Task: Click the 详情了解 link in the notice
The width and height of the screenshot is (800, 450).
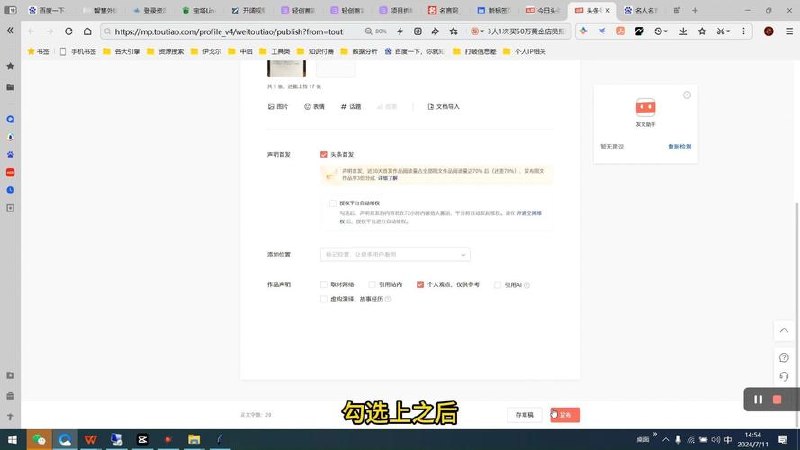Action: click(x=388, y=178)
